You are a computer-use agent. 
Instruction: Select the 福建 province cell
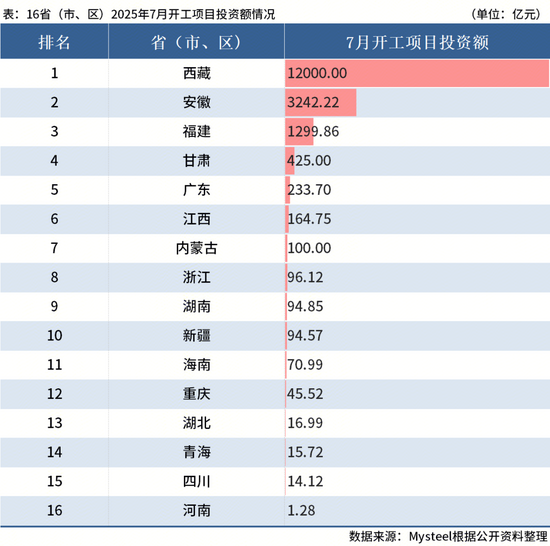click(x=196, y=132)
